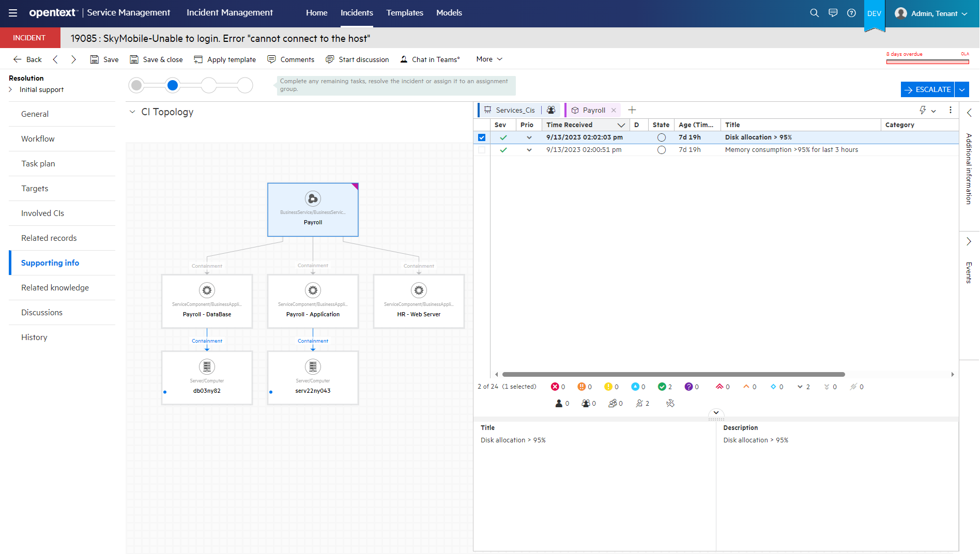Uncheck the Disk allocation event row checkbox
This screenshot has width=980, height=554.
click(x=482, y=137)
